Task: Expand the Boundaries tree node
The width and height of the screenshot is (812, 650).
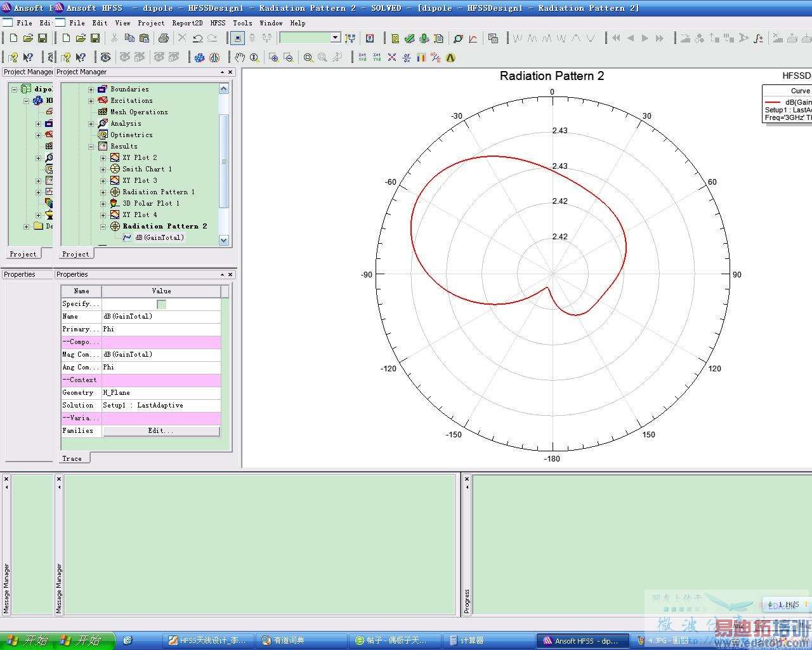Action: (x=91, y=90)
